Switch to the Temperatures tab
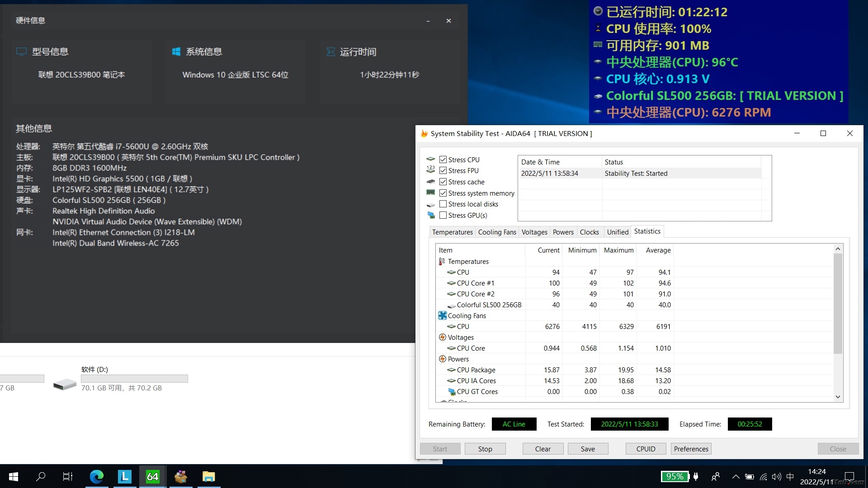 tap(452, 232)
